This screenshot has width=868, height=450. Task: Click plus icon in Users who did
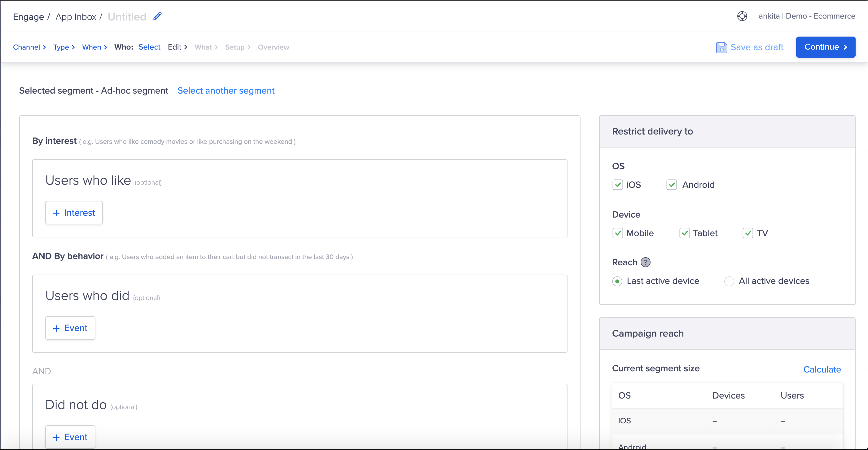point(56,328)
